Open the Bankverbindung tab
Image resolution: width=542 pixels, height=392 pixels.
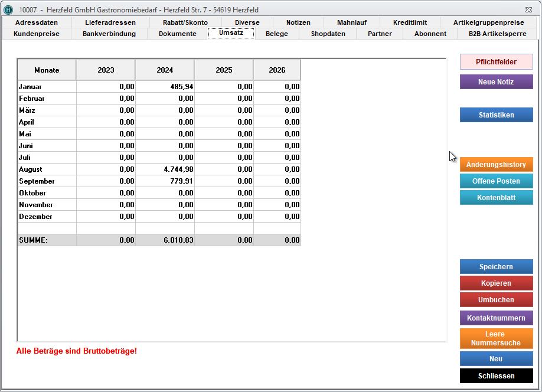click(109, 34)
